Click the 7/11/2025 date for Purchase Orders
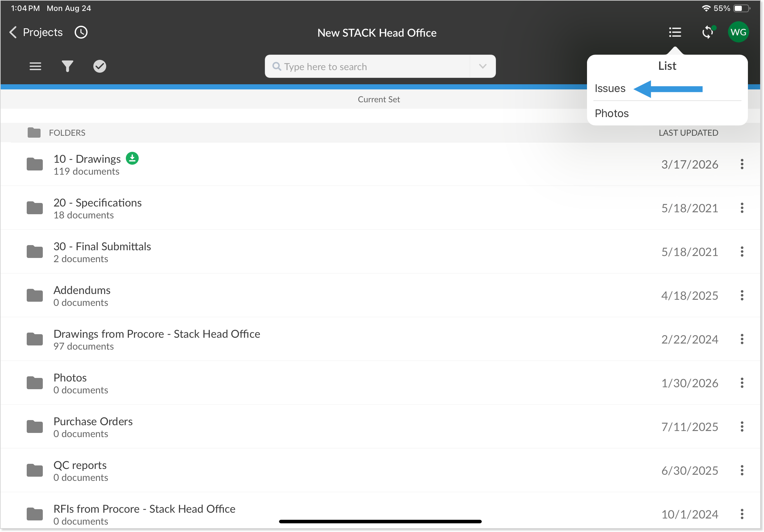This screenshot has height=532, width=764. click(x=689, y=427)
